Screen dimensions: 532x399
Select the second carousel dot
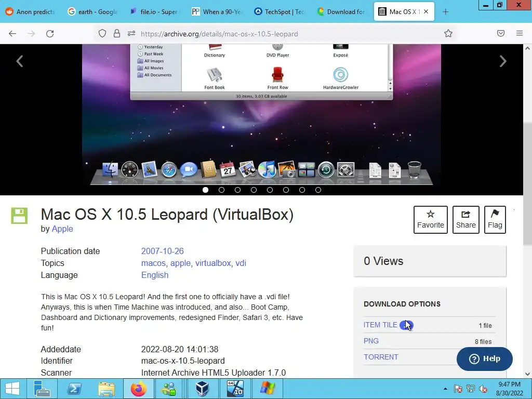coord(221,190)
